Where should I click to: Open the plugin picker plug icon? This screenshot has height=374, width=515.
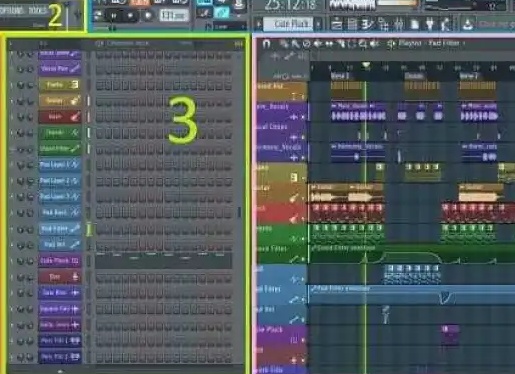(x=430, y=24)
